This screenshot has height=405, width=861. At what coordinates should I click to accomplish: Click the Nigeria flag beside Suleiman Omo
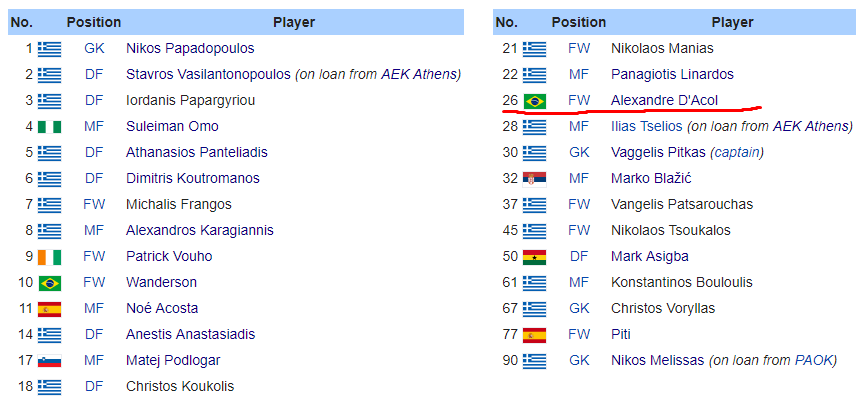[x=49, y=127]
